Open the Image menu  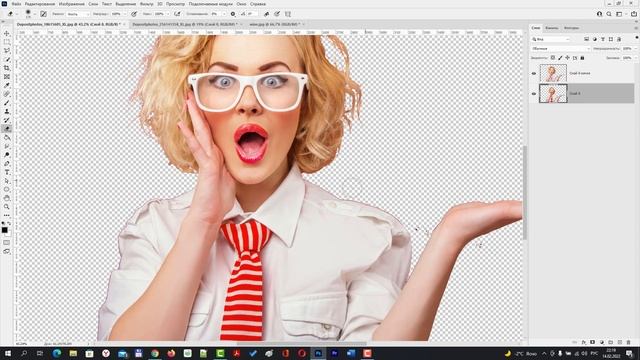click(71, 4)
